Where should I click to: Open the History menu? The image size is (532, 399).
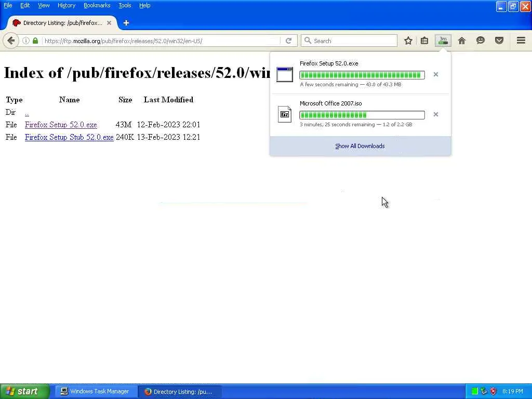pos(66,5)
